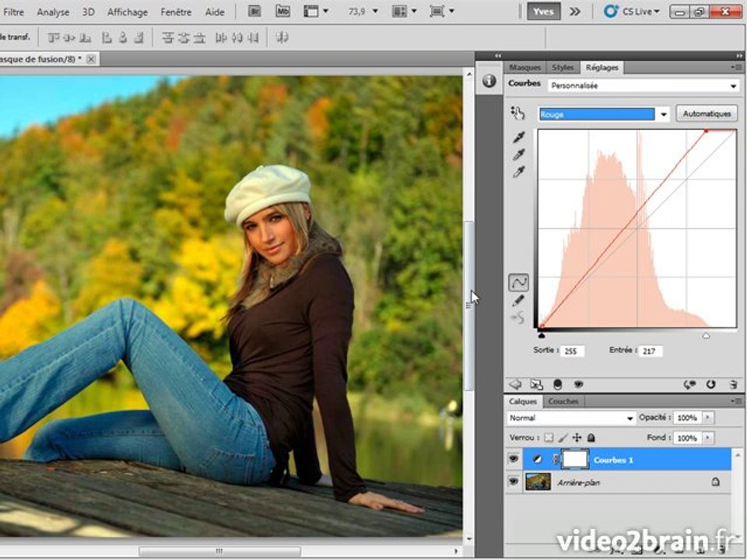Click the distribute bottom edges icon
Viewport: 747px width, 560px height.
(x=199, y=37)
